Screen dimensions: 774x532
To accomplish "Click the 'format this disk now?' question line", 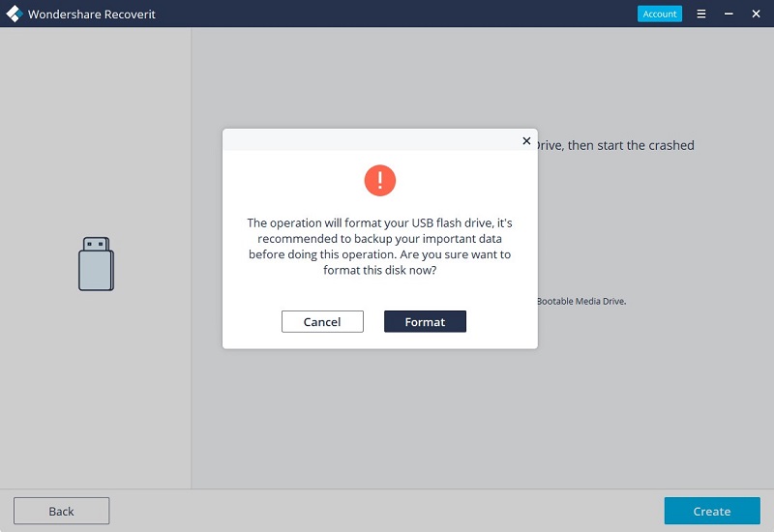I will [379, 271].
